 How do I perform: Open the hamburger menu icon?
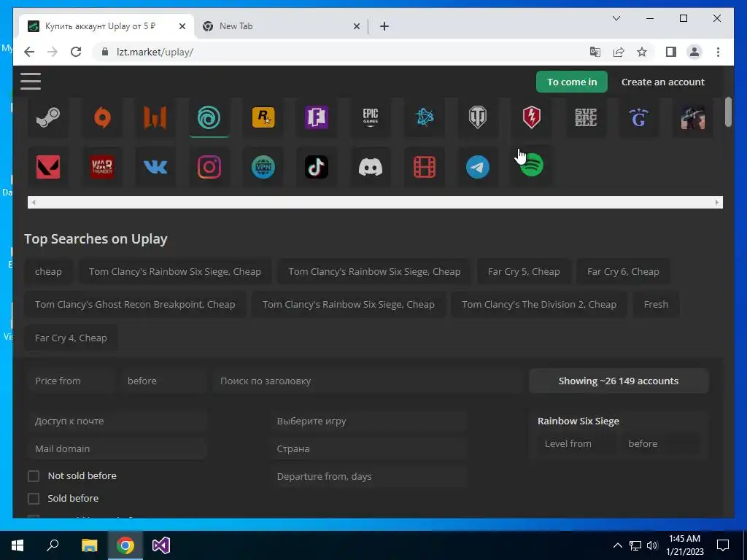[x=31, y=82]
